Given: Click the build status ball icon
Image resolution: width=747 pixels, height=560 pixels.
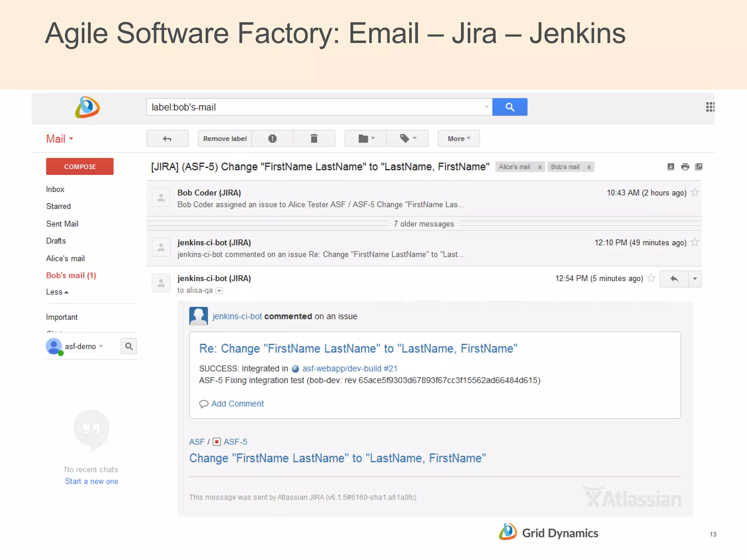Looking at the screenshot, I should (295, 369).
